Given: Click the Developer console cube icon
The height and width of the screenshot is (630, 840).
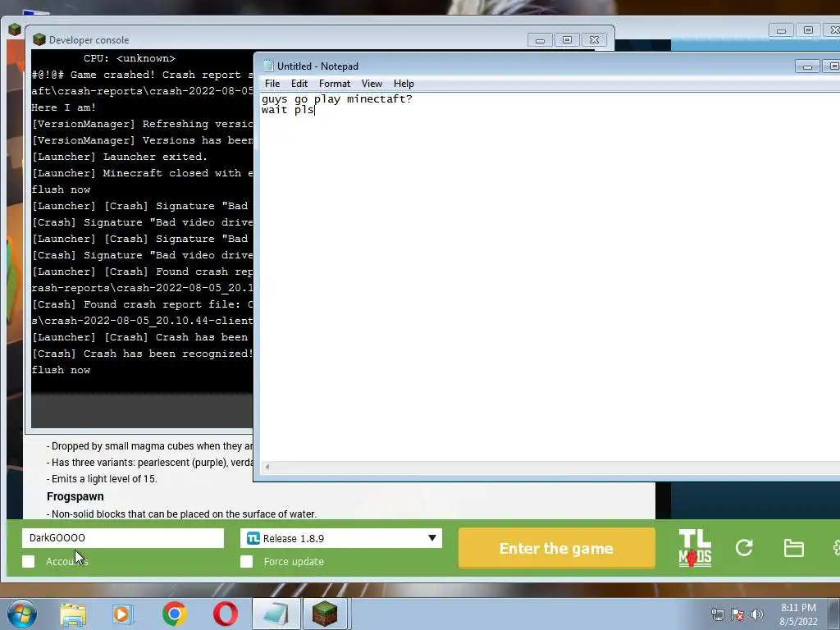Looking at the screenshot, I should [39, 39].
